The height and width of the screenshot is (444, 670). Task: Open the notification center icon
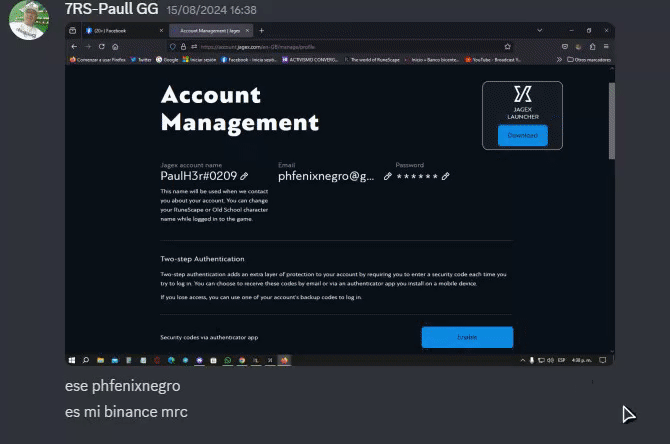[x=602, y=360]
